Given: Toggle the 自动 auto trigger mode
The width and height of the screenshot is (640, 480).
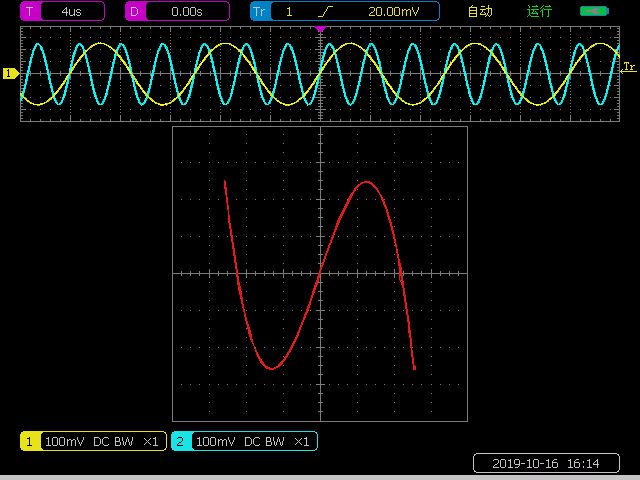Looking at the screenshot, I should [x=480, y=12].
